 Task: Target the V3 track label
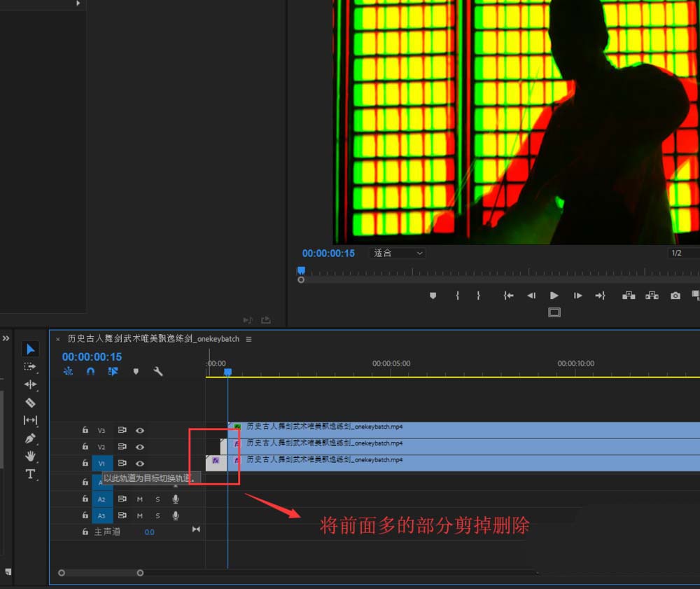[x=101, y=431]
